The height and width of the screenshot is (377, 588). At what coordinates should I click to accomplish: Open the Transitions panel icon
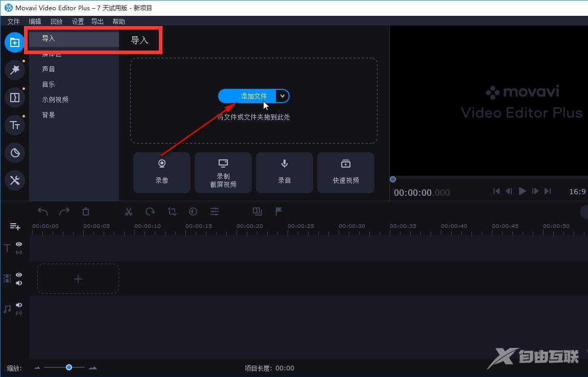click(15, 98)
